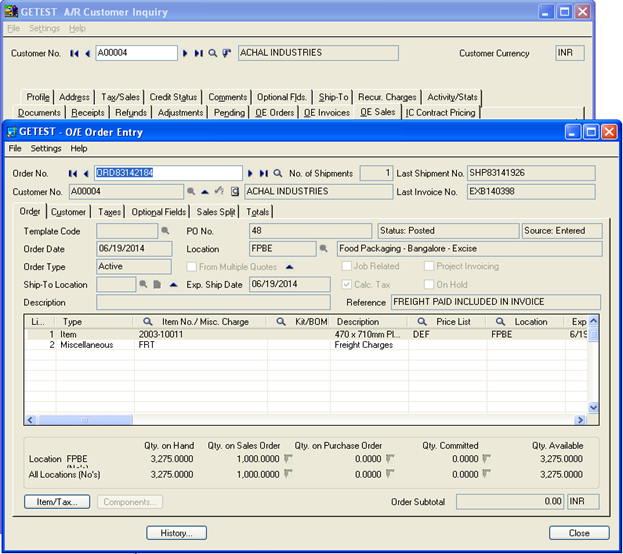Click finder icon beside Customer No. in Inquiry window
The width and height of the screenshot is (623, 554).
(213, 53)
